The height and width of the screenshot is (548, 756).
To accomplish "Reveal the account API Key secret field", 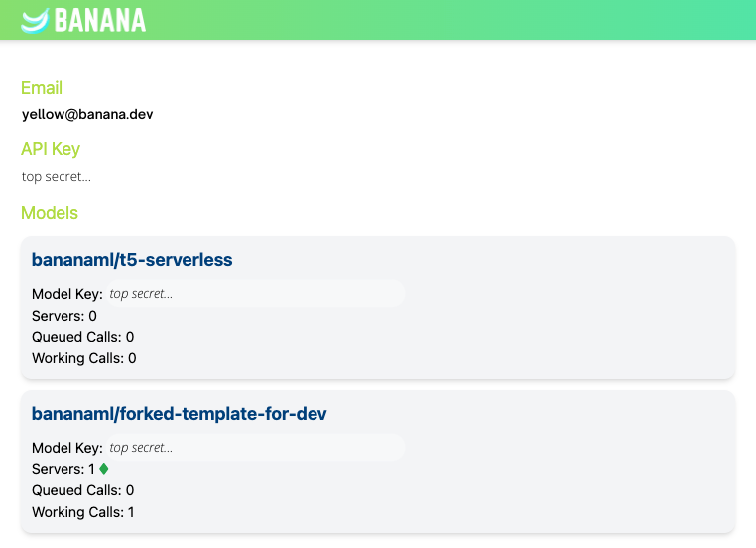I will pos(57,177).
